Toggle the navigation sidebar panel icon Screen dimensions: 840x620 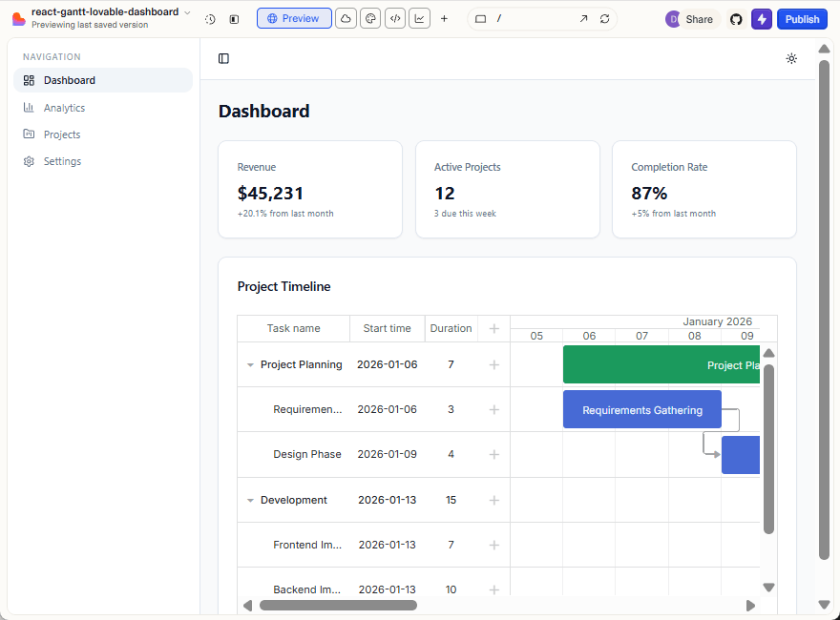tap(223, 58)
